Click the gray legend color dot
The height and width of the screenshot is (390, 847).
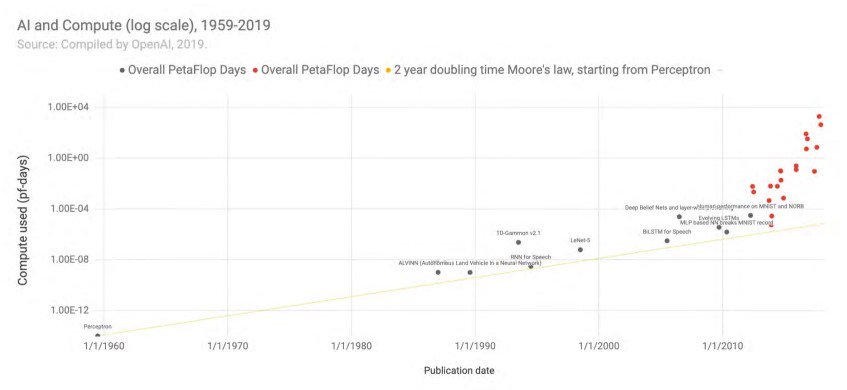click(x=123, y=70)
